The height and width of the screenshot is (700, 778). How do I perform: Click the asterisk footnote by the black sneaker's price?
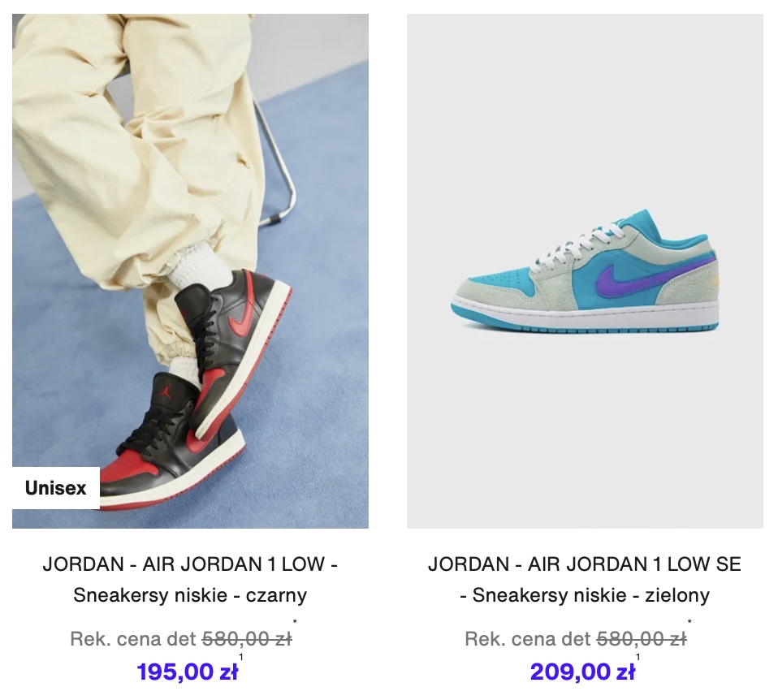(296, 621)
